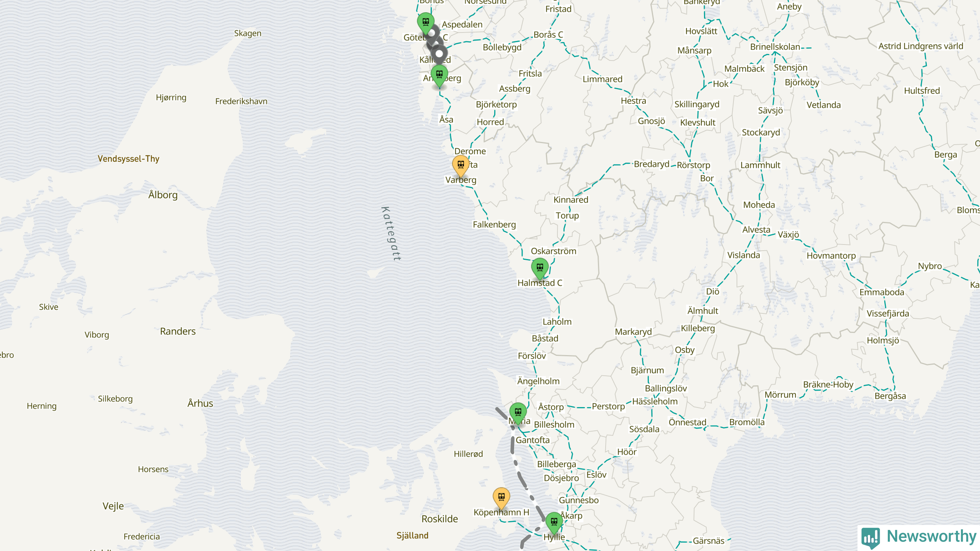Viewport: 980px width, 551px height.
Task: Click the Bromölla label
Action: pos(746,422)
